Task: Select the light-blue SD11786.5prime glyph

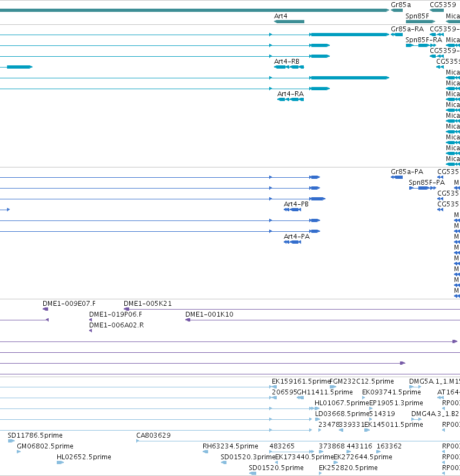Action: coord(11,441)
